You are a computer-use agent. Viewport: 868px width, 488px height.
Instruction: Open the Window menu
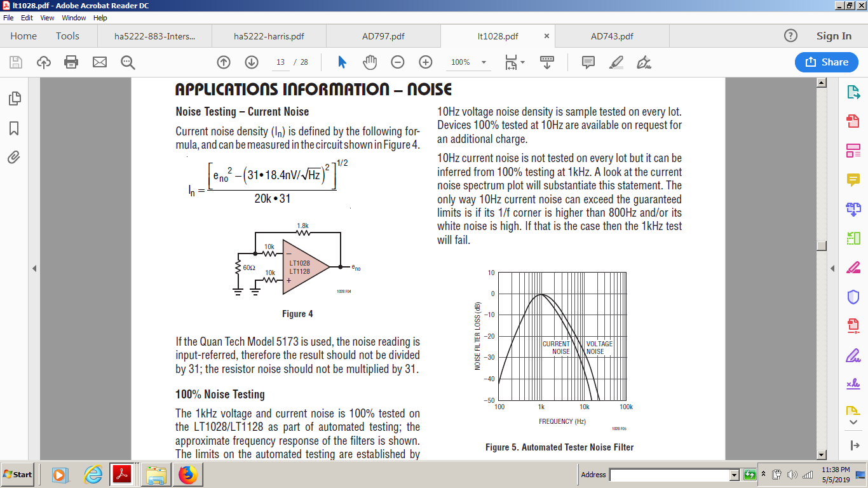tap(74, 18)
